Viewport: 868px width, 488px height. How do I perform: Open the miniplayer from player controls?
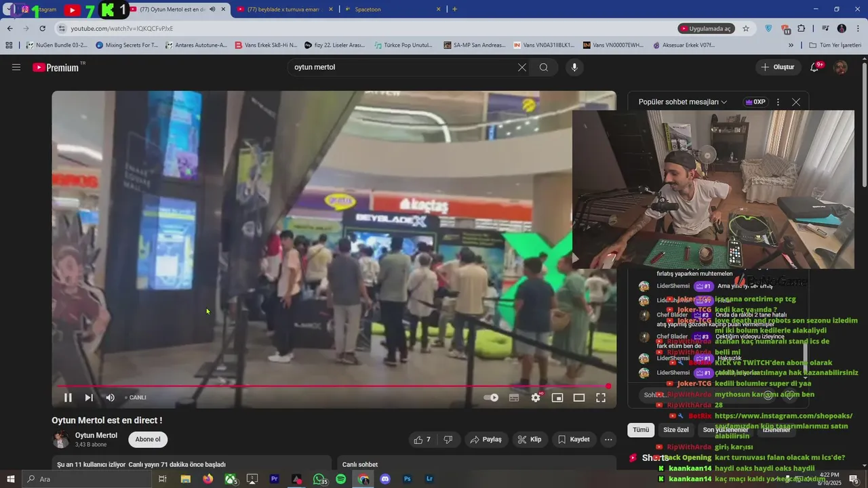pyautogui.click(x=557, y=398)
